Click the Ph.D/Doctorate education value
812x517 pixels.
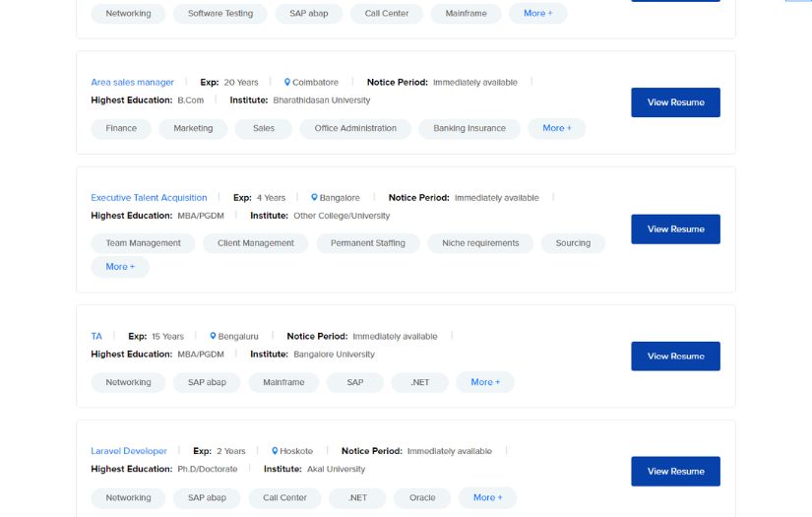pyautogui.click(x=207, y=470)
